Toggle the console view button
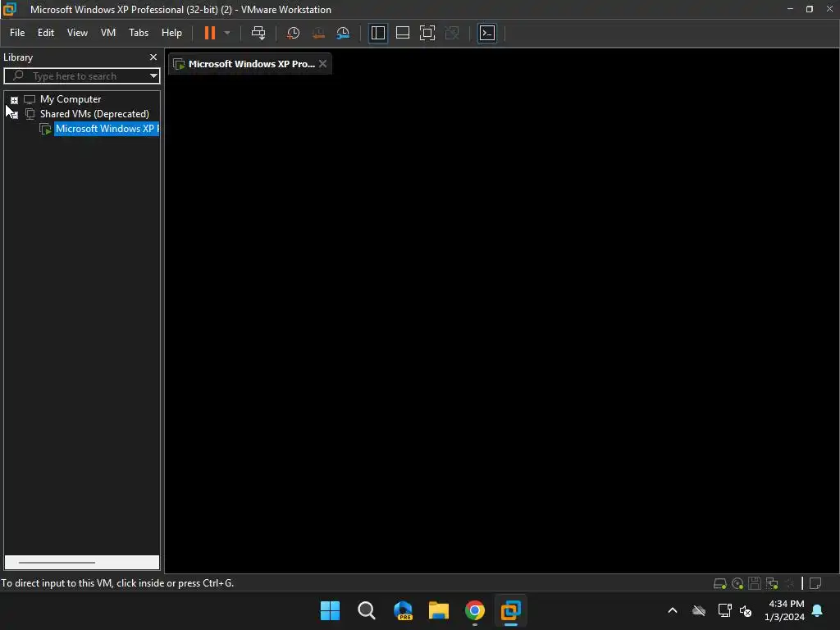The image size is (840, 630). [487, 33]
